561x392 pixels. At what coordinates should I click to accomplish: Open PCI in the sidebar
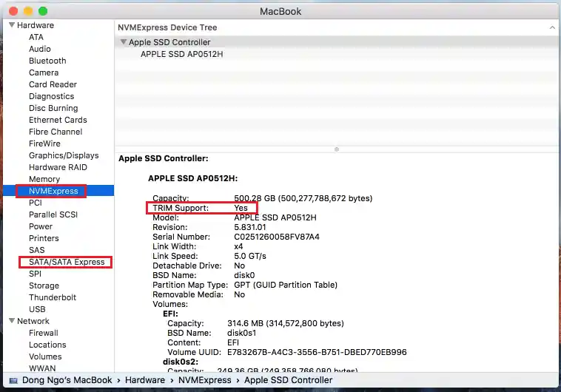pos(36,203)
